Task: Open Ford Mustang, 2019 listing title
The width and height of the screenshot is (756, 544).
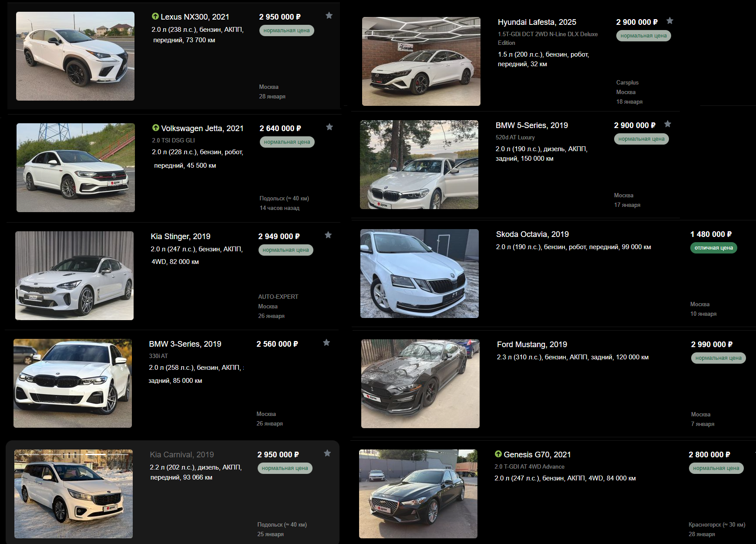Action: (532, 345)
